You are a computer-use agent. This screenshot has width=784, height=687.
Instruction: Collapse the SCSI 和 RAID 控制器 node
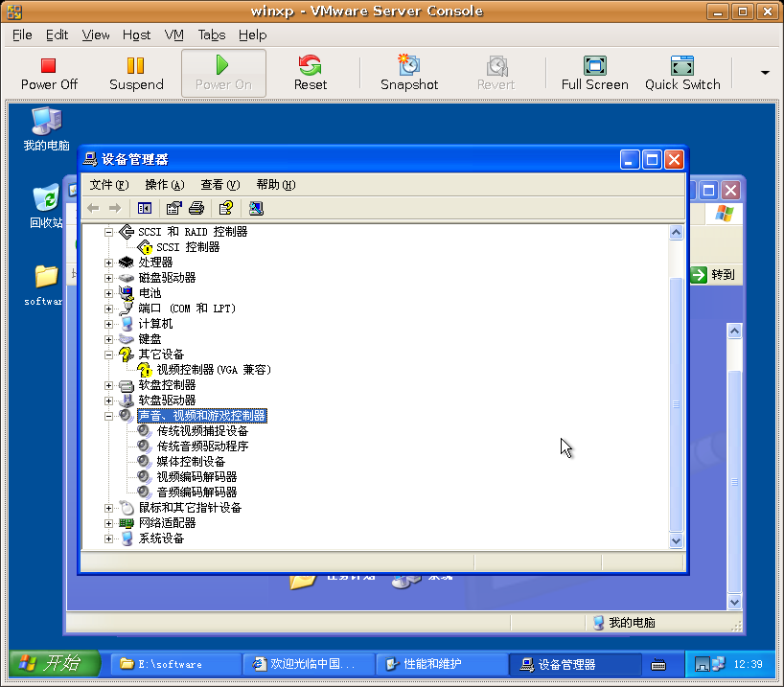pos(108,232)
